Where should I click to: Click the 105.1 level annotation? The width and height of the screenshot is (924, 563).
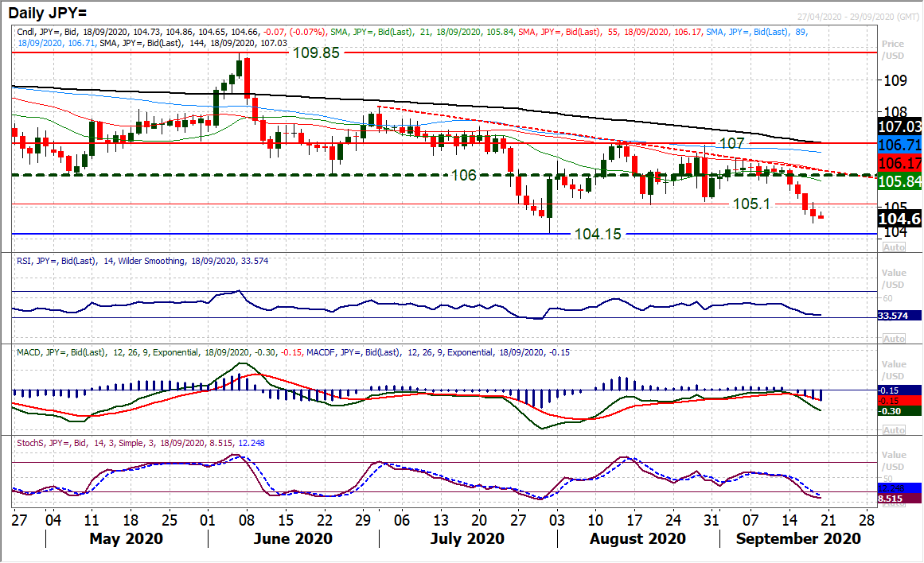[753, 204]
